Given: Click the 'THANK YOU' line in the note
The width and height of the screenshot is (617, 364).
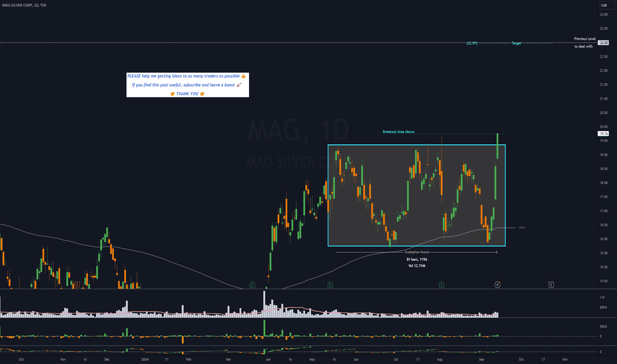Looking at the screenshot, I should point(187,94).
